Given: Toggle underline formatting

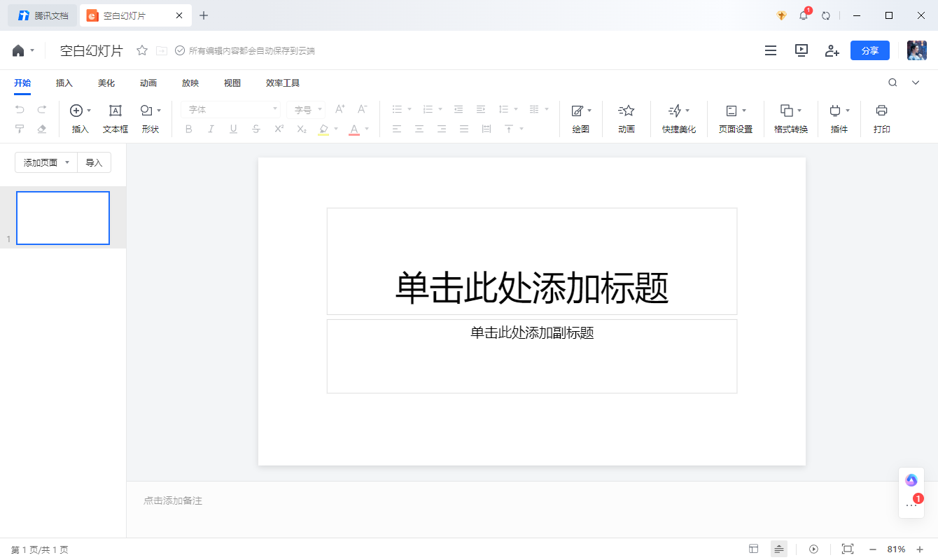Looking at the screenshot, I should (x=233, y=129).
